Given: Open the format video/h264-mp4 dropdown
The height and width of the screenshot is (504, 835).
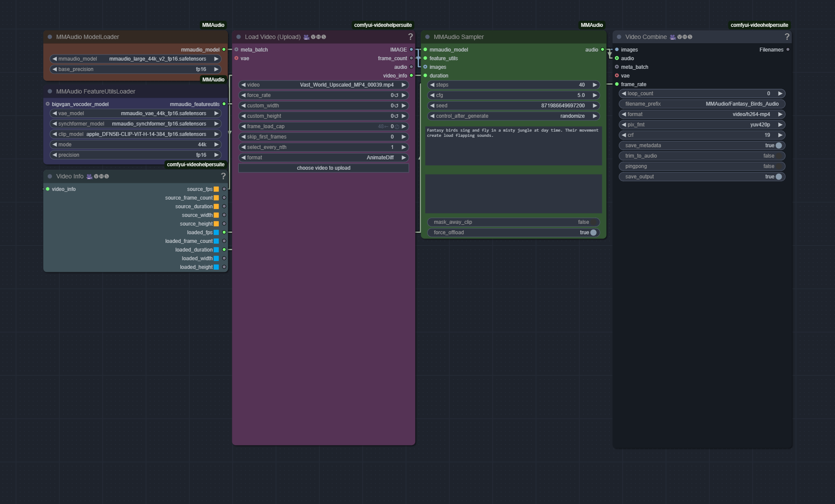Looking at the screenshot, I should [702, 114].
